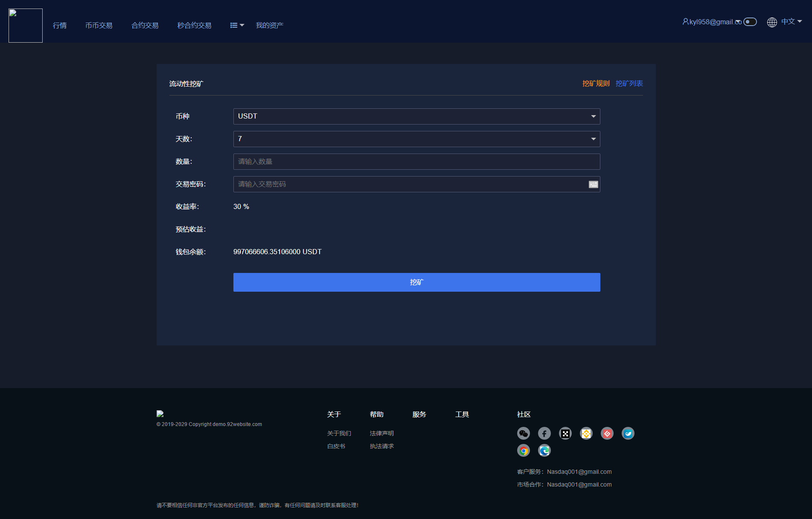Click the footer logo image
Image resolution: width=812 pixels, height=519 pixels.
pos(160,414)
